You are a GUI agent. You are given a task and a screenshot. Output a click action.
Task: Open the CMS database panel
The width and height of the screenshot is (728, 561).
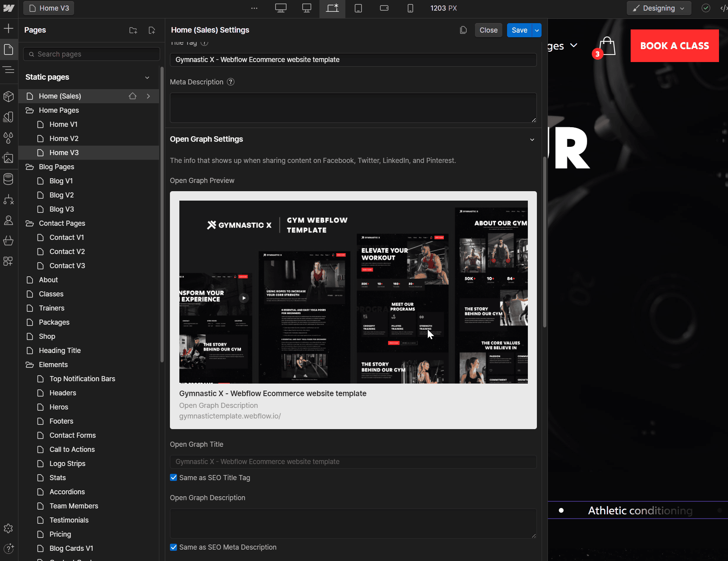(9, 179)
